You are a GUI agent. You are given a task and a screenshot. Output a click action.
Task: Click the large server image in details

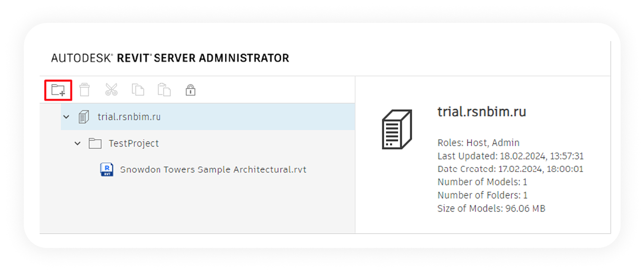click(397, 129)
